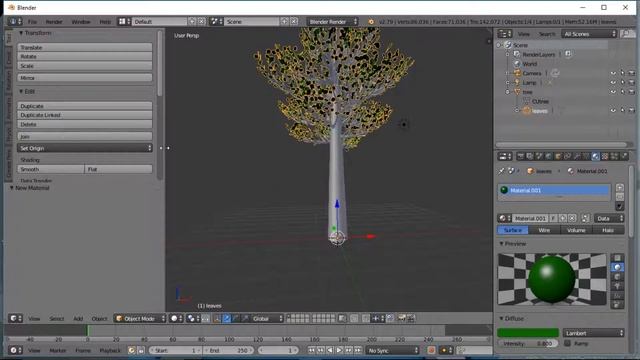Remove material slot with minus icon
Image resolution: width=640 pixels, height=360 pixels.
tap(620, 197)
